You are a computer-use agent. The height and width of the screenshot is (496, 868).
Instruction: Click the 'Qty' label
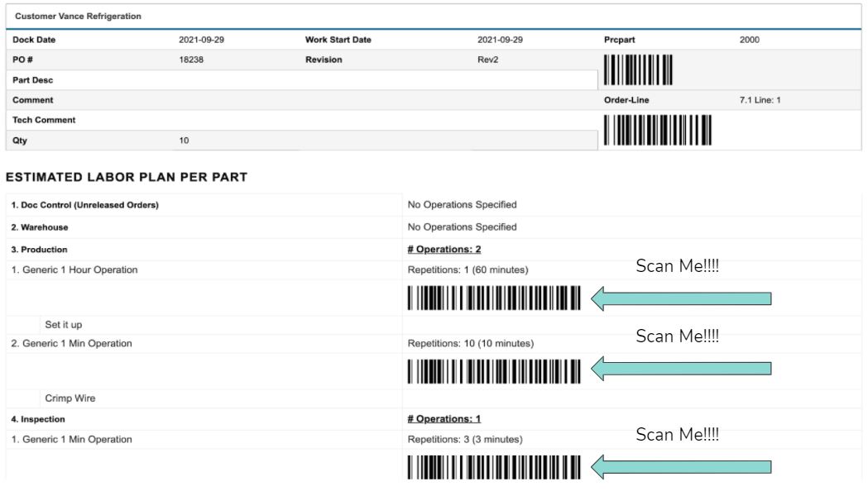[20, 141]
